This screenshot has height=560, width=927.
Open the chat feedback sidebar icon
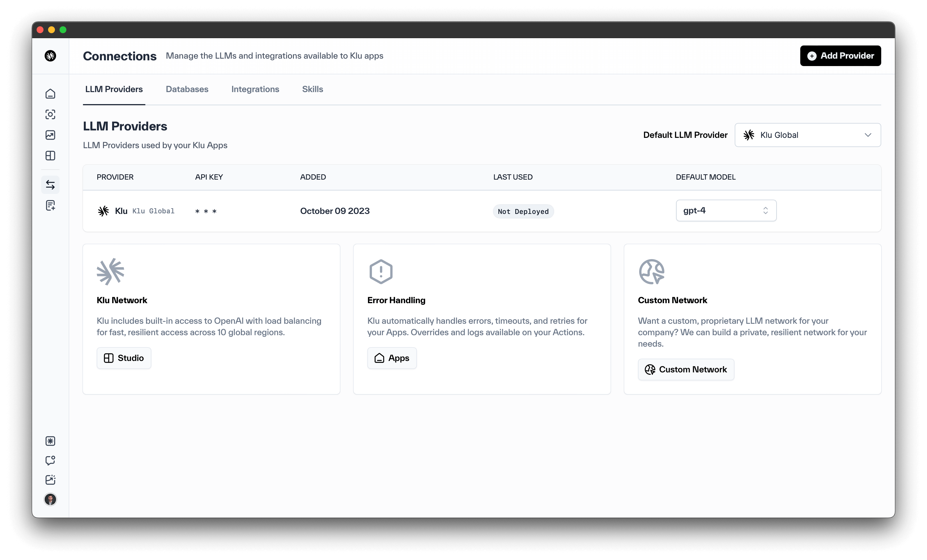(x=50, y=460)
